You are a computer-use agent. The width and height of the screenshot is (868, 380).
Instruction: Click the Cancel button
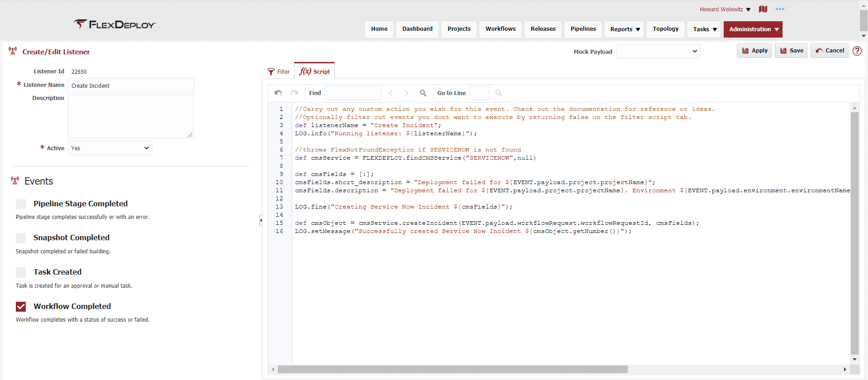tap(830, 51)
